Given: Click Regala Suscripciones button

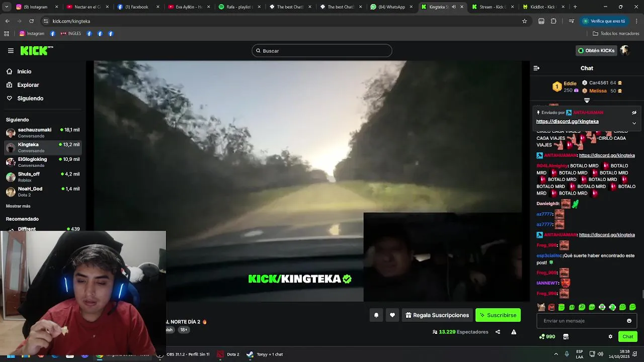Looking at the screenshot, I should tap(437, 315).
